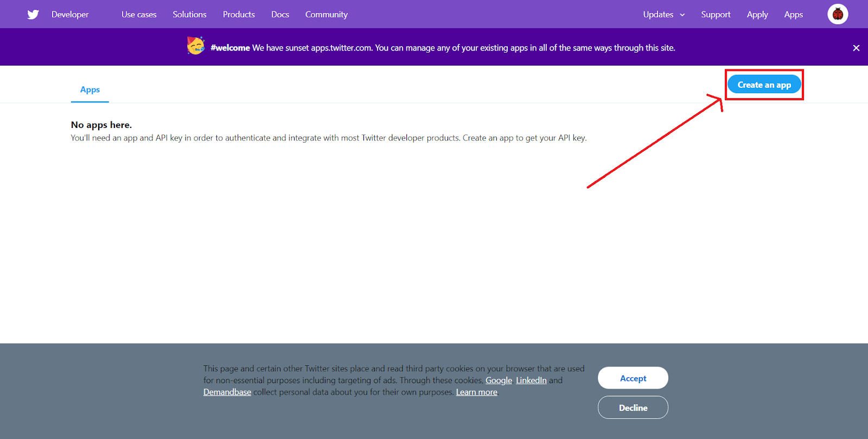Open Apps in the top navigation
The image size is (868, 439).
point(793,15)
